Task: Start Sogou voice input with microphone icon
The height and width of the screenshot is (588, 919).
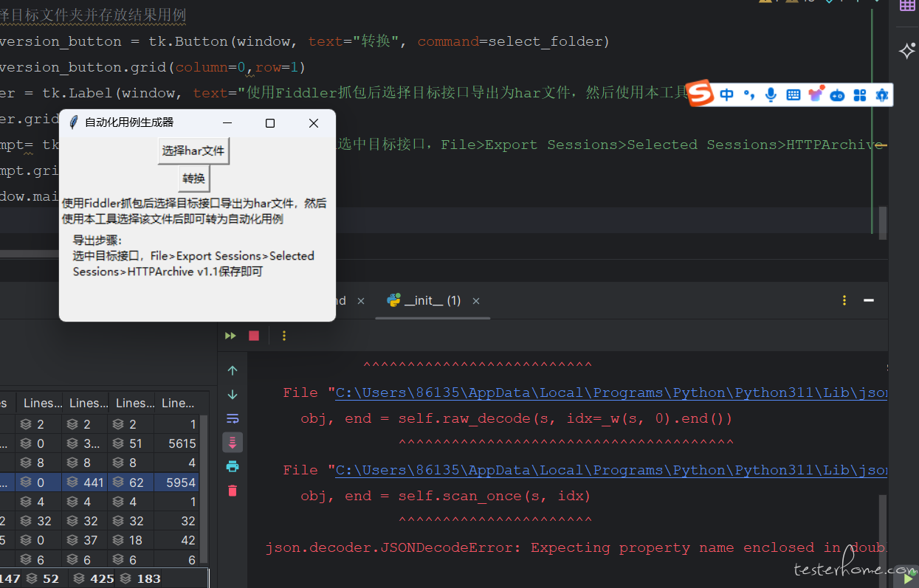Action: 771,94
